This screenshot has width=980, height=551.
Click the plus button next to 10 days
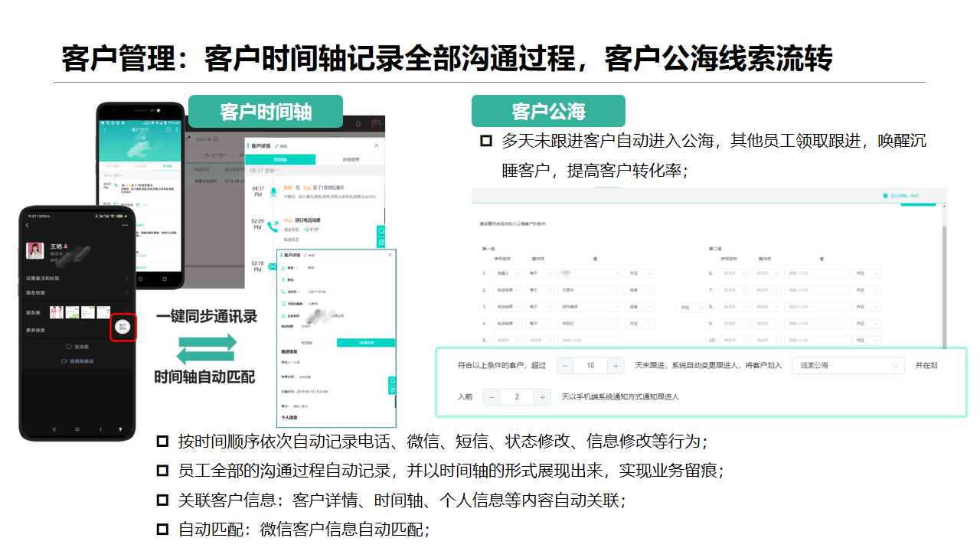(616, 366)
